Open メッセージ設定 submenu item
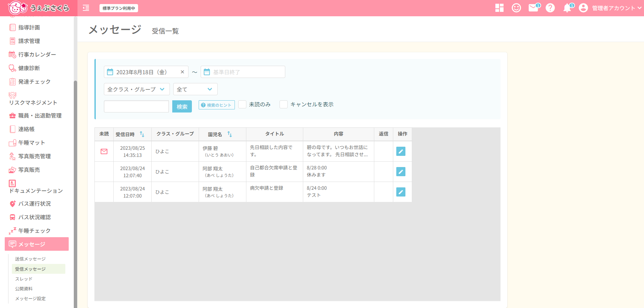 pyautogui.click(x=30, y=299)
